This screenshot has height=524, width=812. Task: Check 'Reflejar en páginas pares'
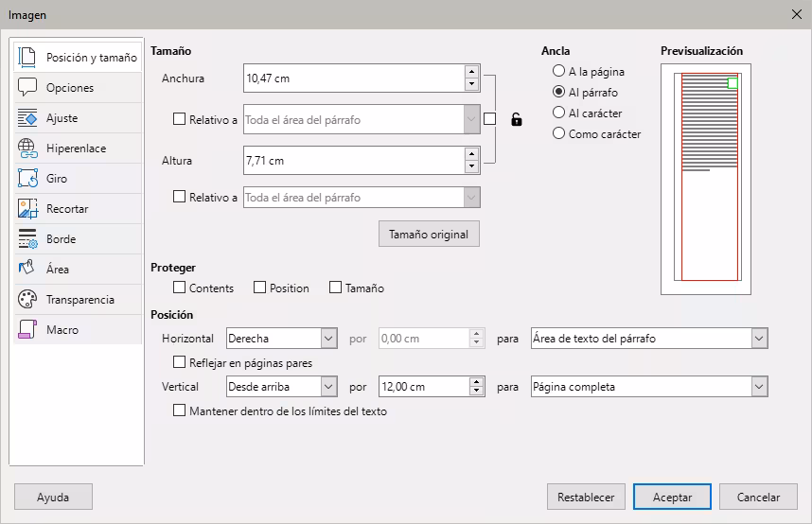click(x=180, y=362)
